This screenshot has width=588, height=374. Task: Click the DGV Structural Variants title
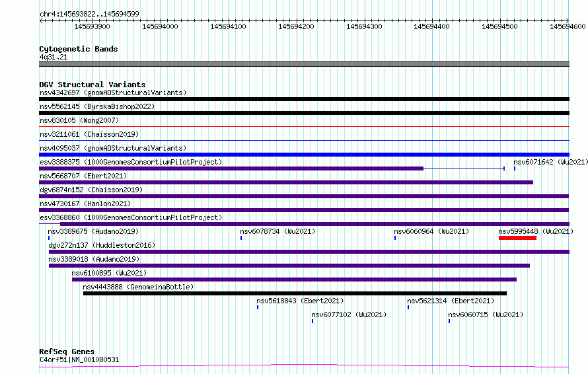92,85
